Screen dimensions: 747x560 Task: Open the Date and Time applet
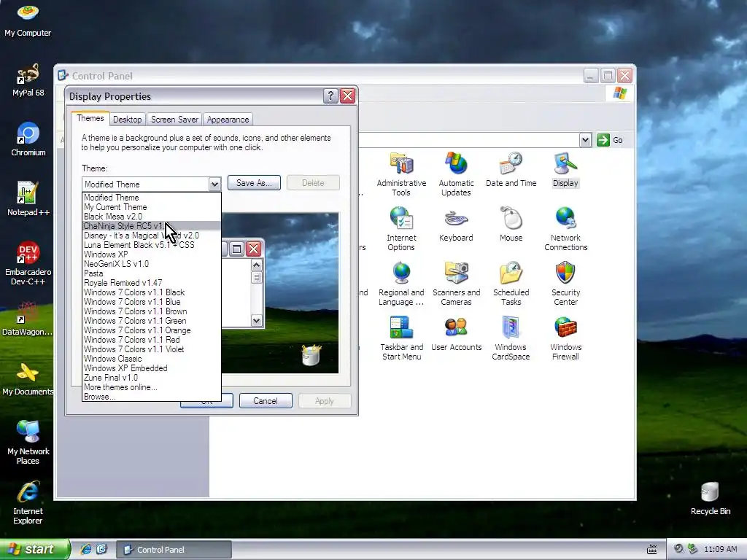511,169
